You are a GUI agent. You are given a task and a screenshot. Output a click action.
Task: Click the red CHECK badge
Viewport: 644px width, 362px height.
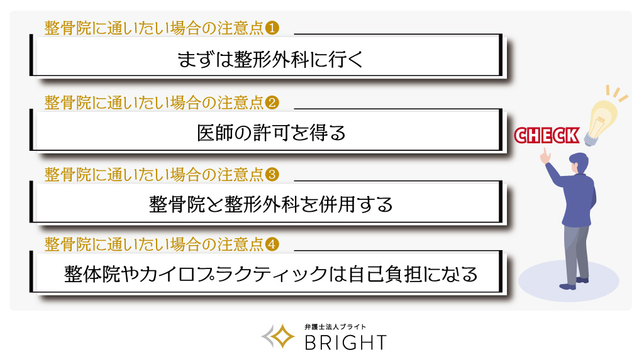(x=546, y=135)
